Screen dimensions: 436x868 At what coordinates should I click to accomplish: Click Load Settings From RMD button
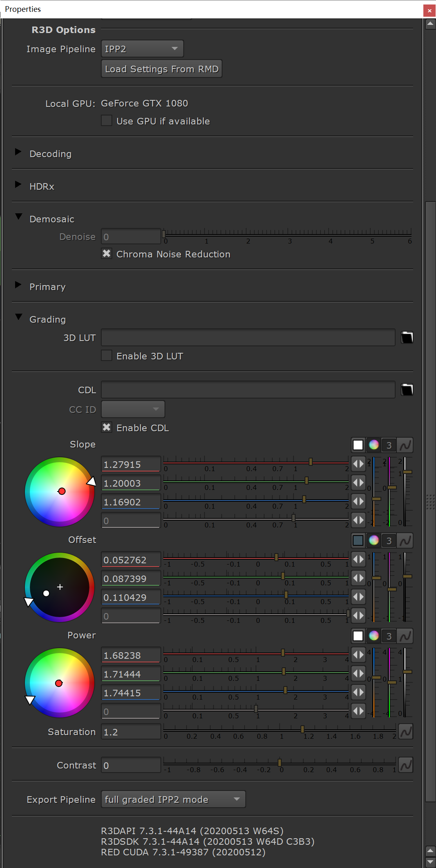(x=162, y=69)
